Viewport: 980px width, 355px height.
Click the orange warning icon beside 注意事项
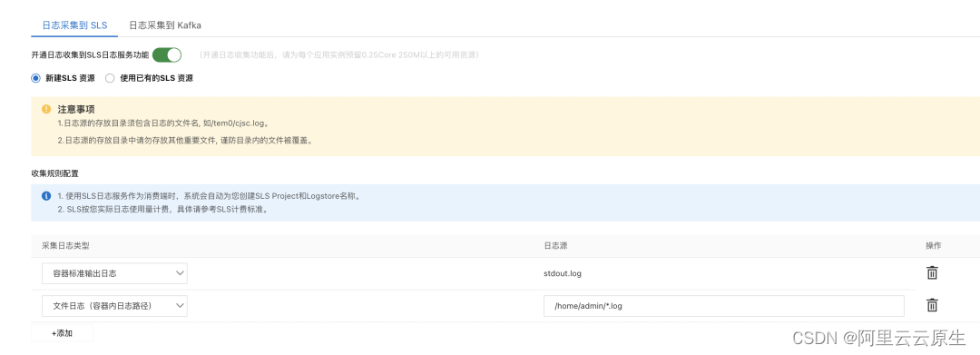point(46,109)
